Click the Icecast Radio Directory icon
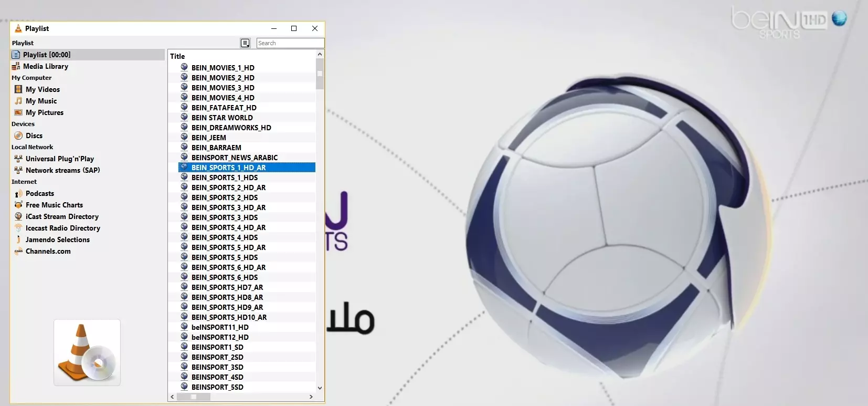868x406 pixels. [18, 228]
